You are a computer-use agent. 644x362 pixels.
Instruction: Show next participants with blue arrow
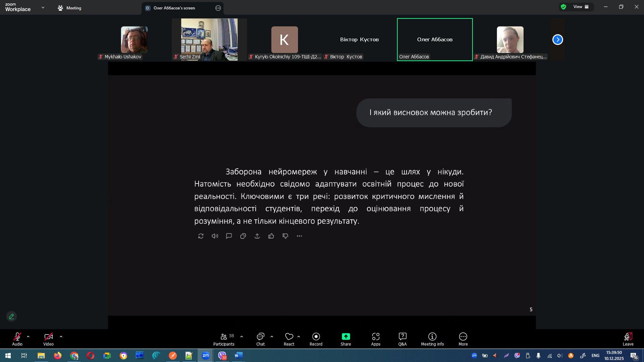click(x=557, y=40)
